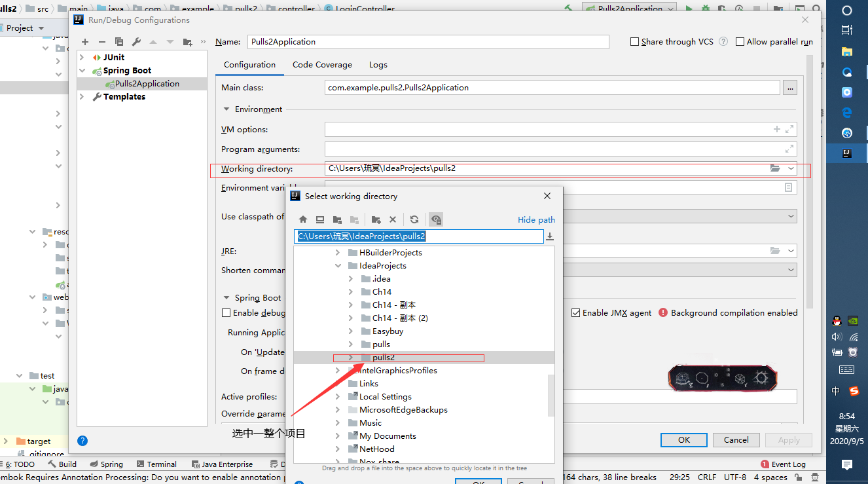Switch to the Logs tab
Viewport: 868px width, 484px height.
pos(378,65)
